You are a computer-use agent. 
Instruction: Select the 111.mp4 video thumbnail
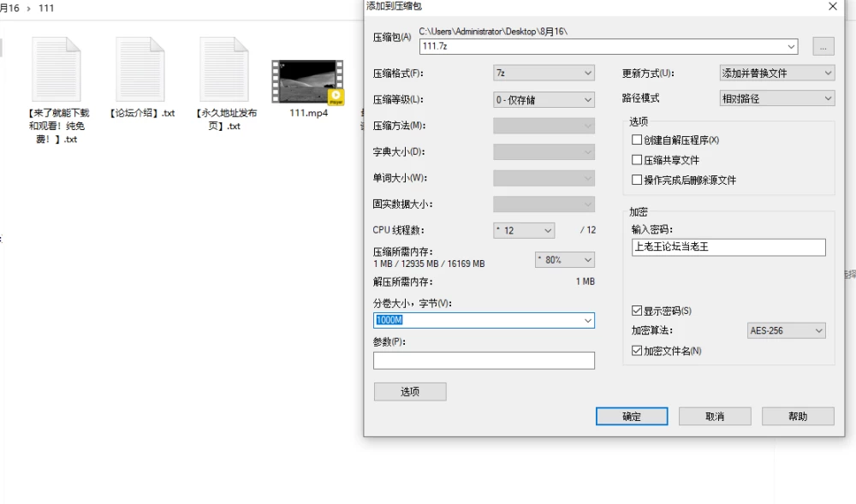coord(308,82)
